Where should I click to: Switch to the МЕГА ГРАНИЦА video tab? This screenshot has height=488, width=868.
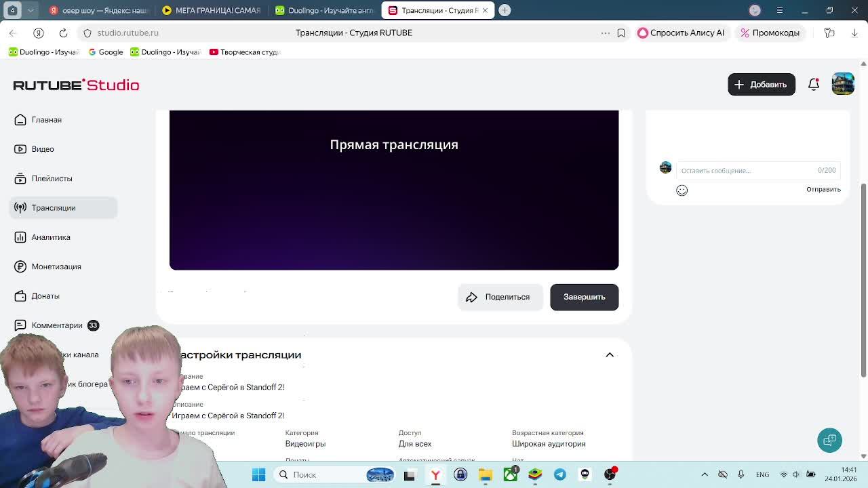(x=212, y=10)
